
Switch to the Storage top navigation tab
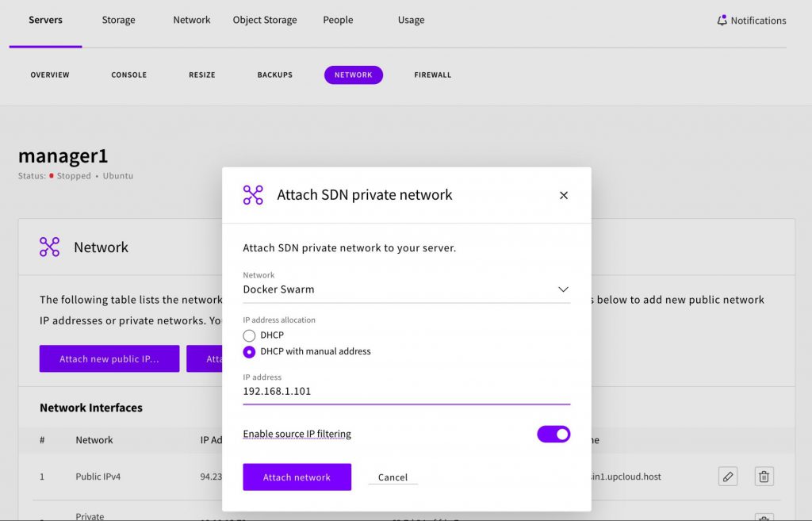118,20
